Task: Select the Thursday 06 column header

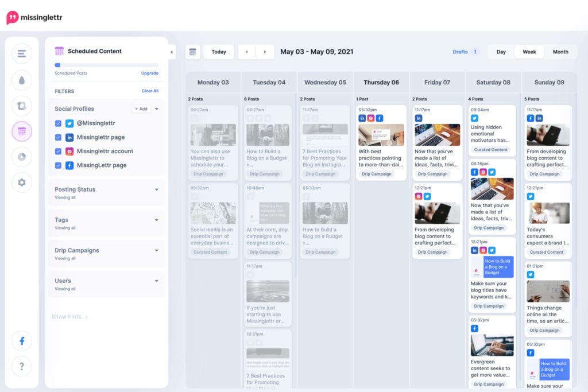Action: coord(381,83)
